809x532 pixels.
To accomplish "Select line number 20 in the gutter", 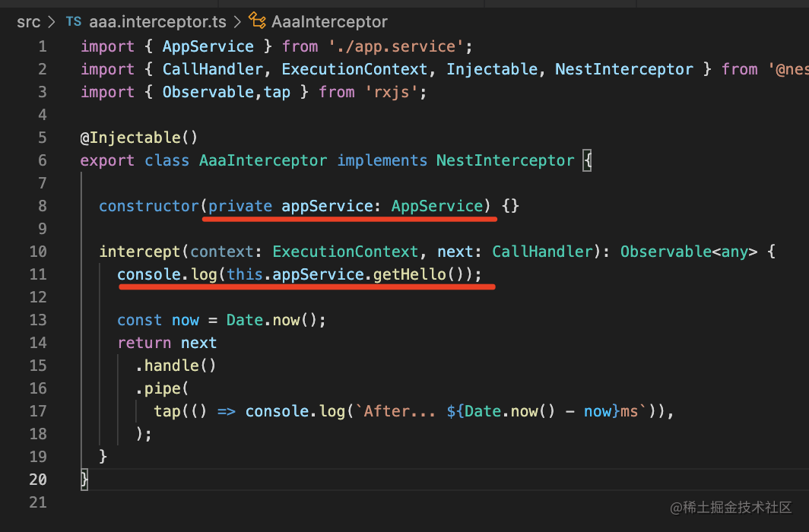I will pos(37,480).
